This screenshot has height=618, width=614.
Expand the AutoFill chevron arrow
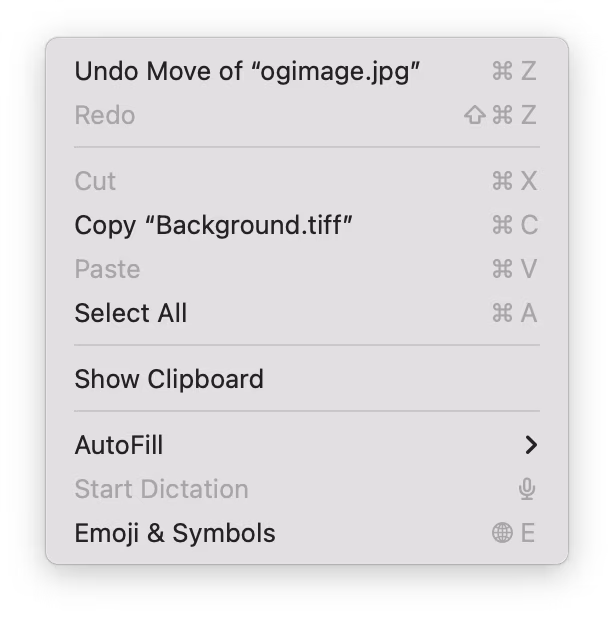coord(531,445)
